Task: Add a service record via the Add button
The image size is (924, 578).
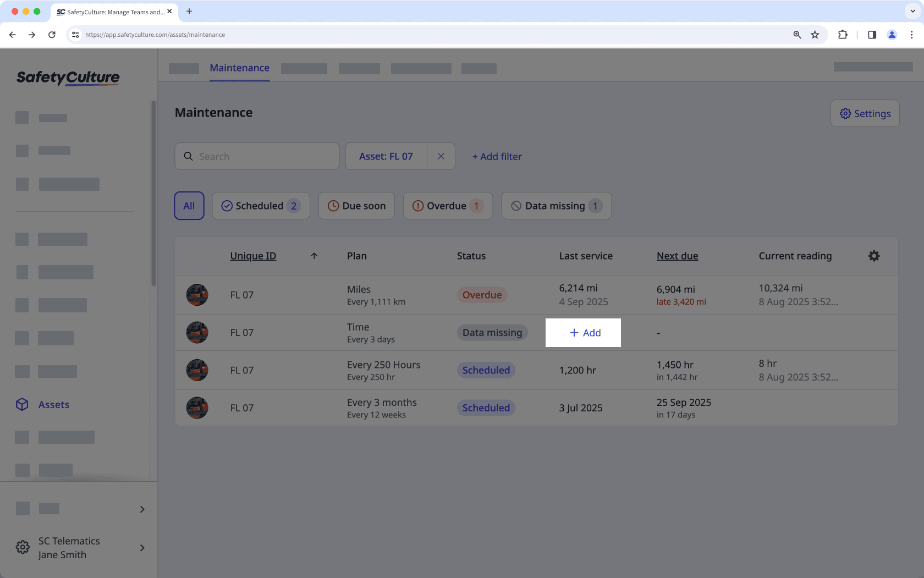Action: tap(583, 333)
